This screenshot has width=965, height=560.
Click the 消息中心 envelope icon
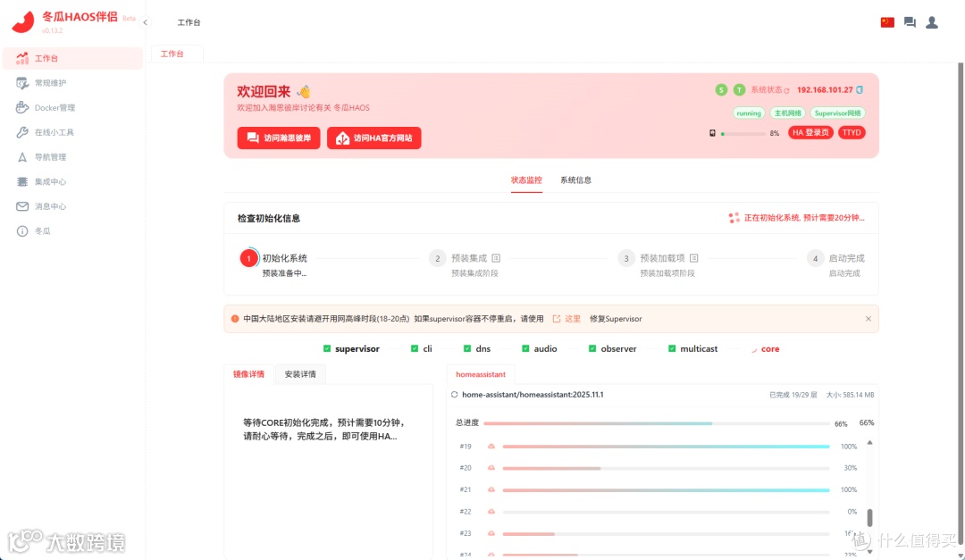coord(22,205)
